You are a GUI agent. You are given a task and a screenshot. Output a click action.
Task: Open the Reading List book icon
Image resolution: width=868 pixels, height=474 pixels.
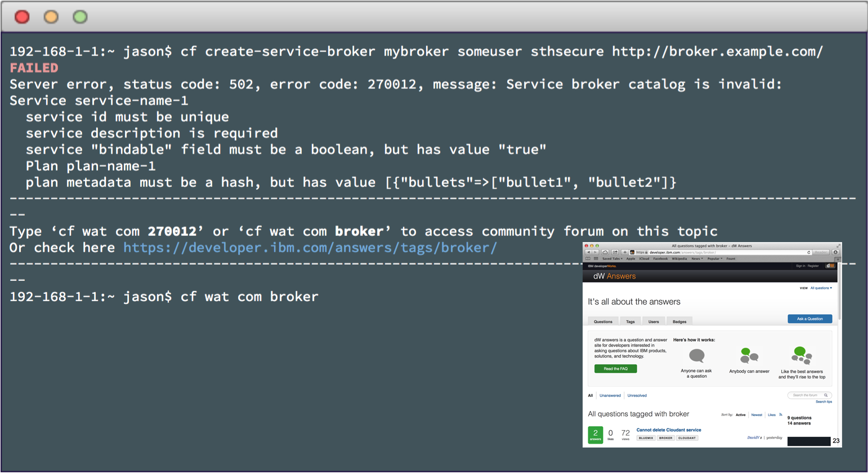pyautogui.click(x=588, y=259)
